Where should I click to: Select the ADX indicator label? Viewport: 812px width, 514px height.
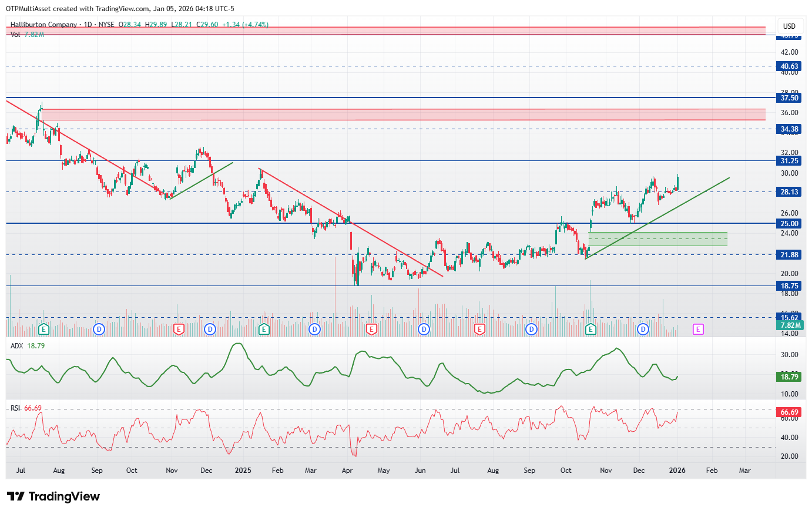point(17,346)
